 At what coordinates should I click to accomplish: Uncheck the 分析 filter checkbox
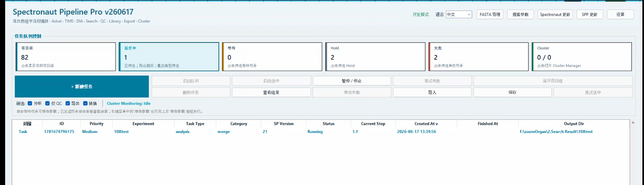click(x=30, y=103)
